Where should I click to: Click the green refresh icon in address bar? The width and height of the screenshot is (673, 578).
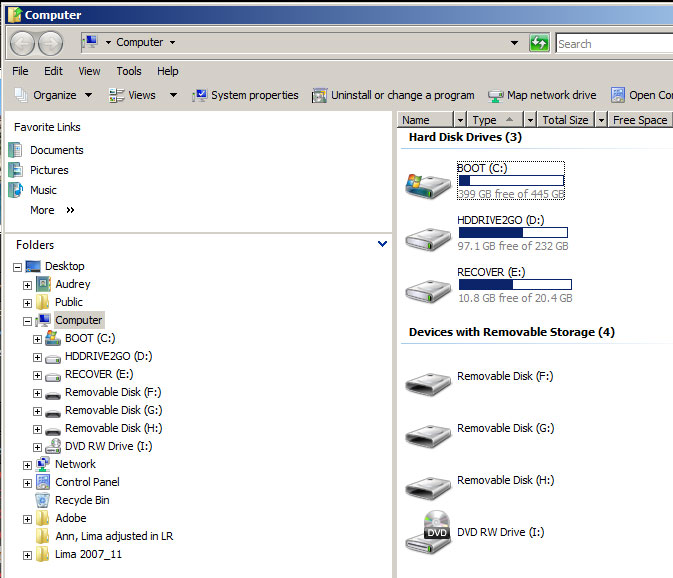(539, 43)
